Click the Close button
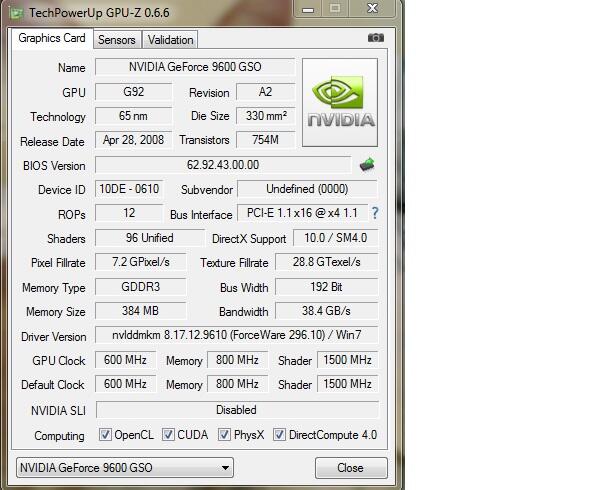614x490 pixels. tap(351, 468)
